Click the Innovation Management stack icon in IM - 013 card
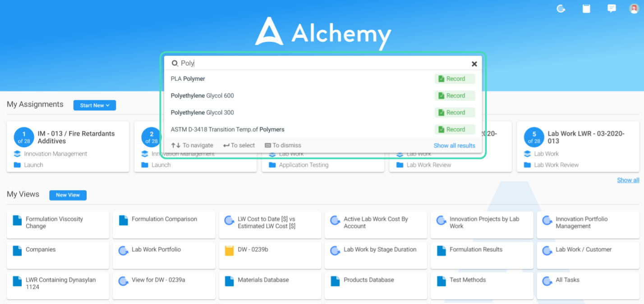Image resolution: width=644 pixels, height=304 pixels. (x=18, y=154)
